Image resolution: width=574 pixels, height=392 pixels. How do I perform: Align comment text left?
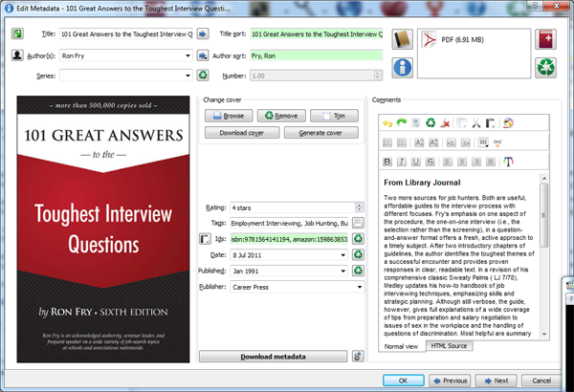coord(448,162)
